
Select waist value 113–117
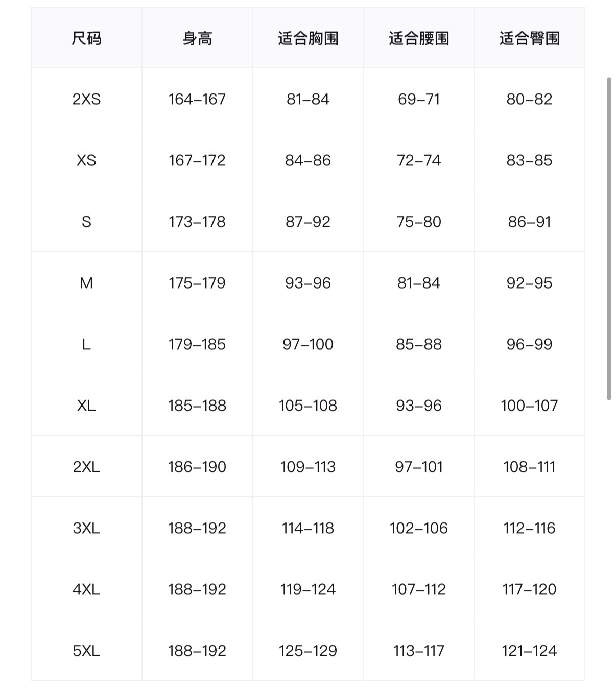(419, 651)
